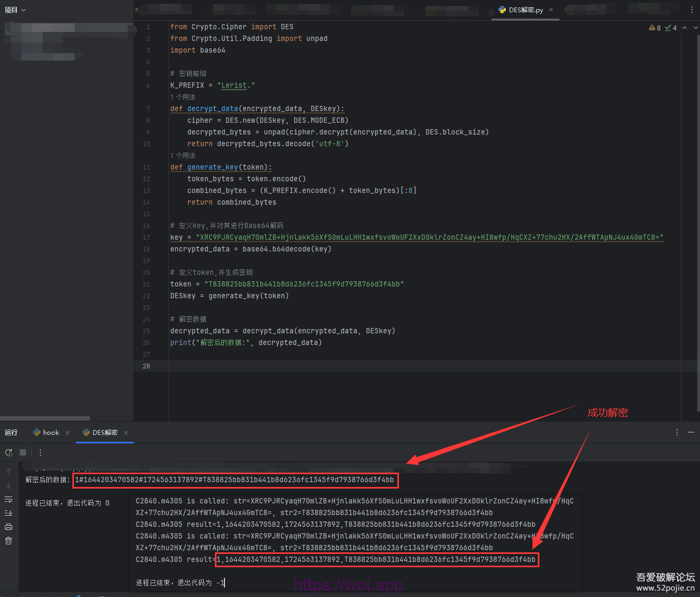700x597 pixels.
Task: Print the console output
Action: click(x=9, y=527)
